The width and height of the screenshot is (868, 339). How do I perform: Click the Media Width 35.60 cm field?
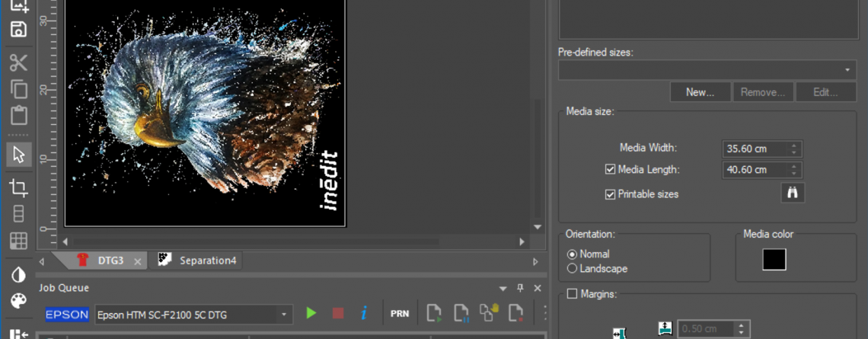coord(755,149)
